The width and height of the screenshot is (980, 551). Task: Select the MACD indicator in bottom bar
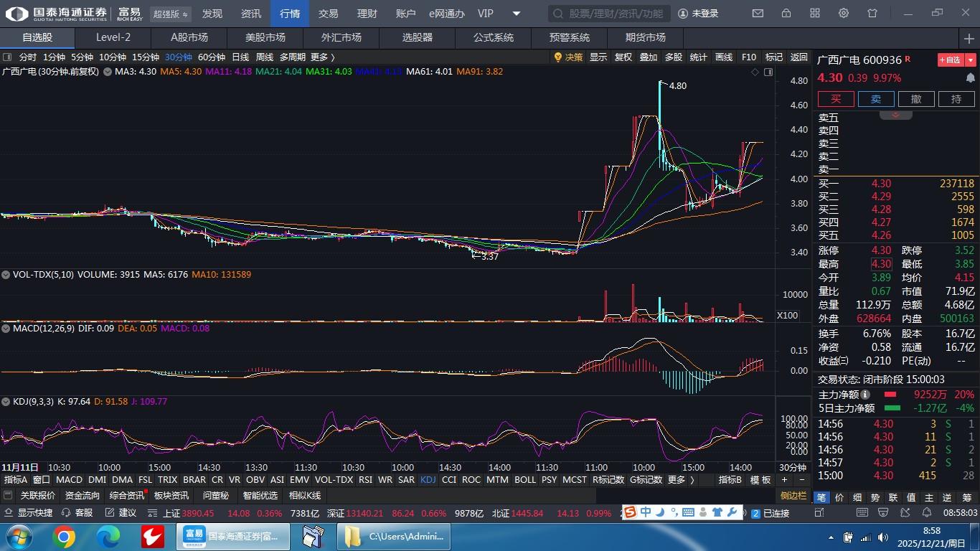69,480
